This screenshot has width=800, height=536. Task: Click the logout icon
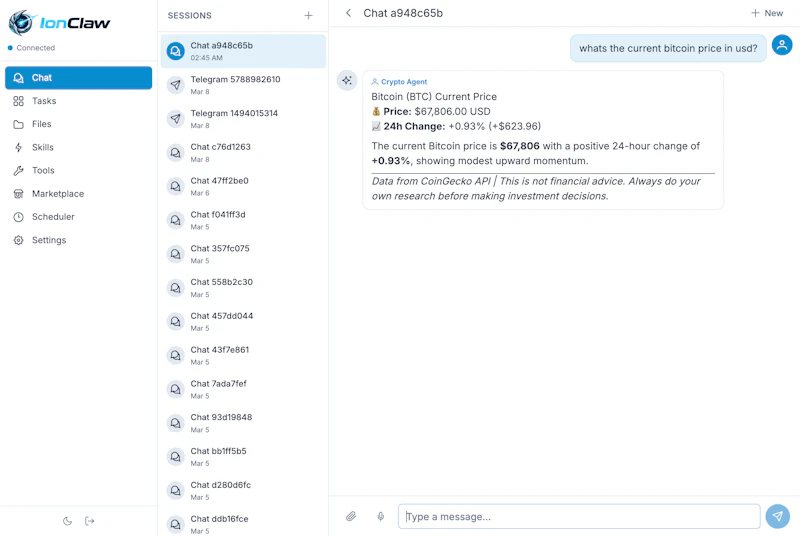pos(90,521)
